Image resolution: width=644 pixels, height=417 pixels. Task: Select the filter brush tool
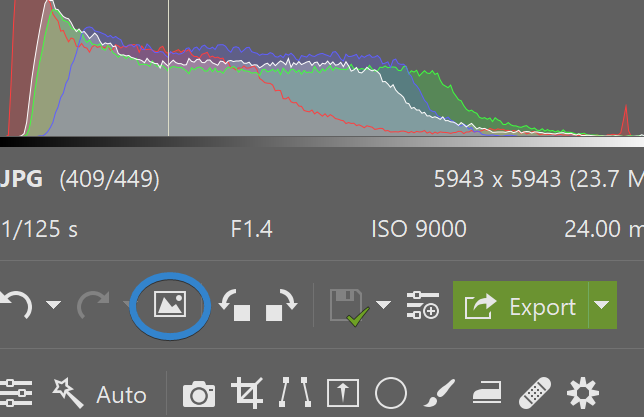click(439, 393)
